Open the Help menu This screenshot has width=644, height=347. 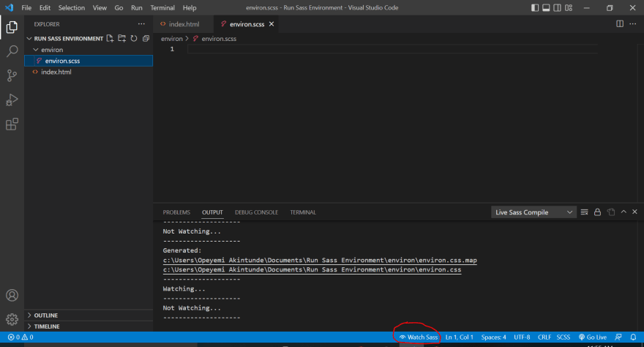point(190,8)
